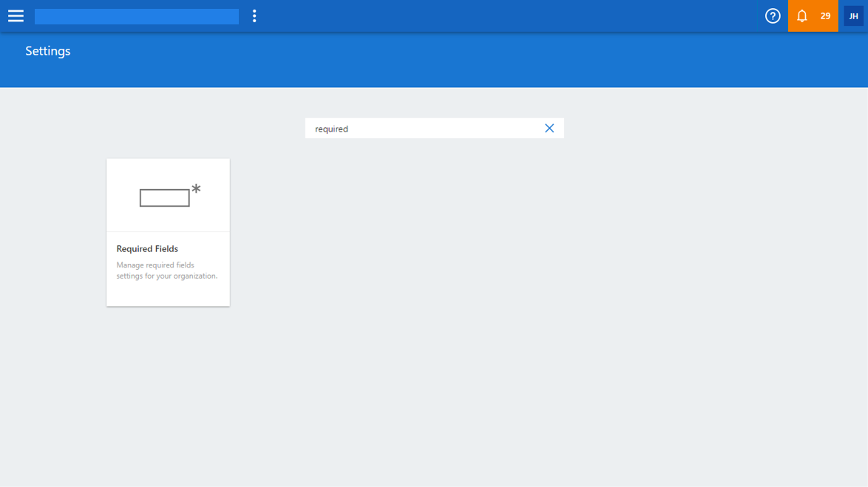Clear the search with the X icon
Image resolution: width=868 pixels, height=487 pixels.
(x=549, y=129)
